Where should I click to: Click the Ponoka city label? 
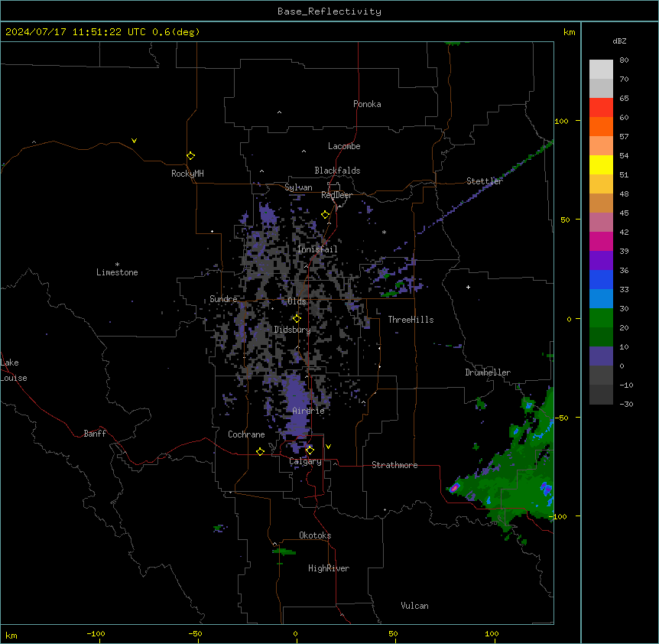click(367, 104)
